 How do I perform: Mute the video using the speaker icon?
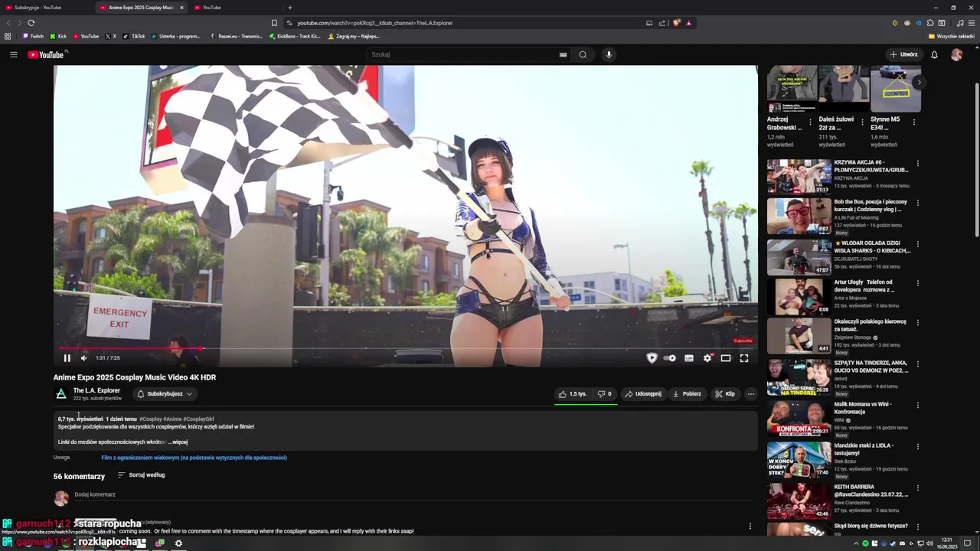pos(84,358)
